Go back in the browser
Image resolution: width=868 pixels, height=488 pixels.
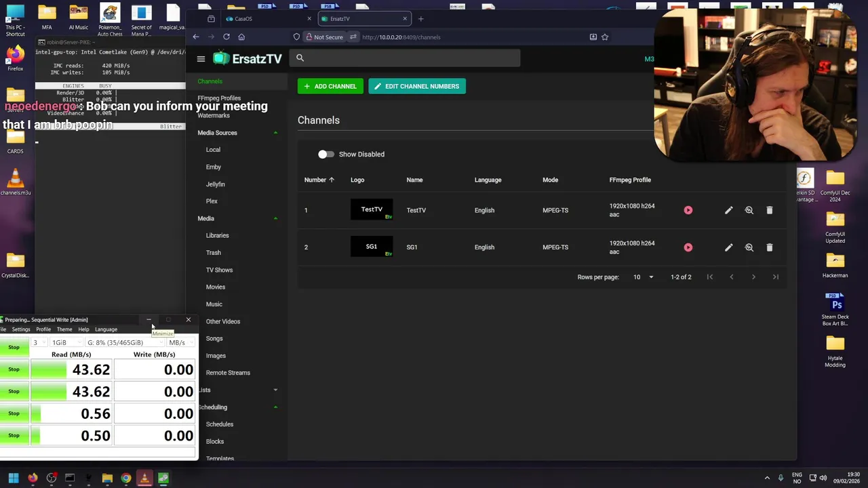click(x=196, y=37)
